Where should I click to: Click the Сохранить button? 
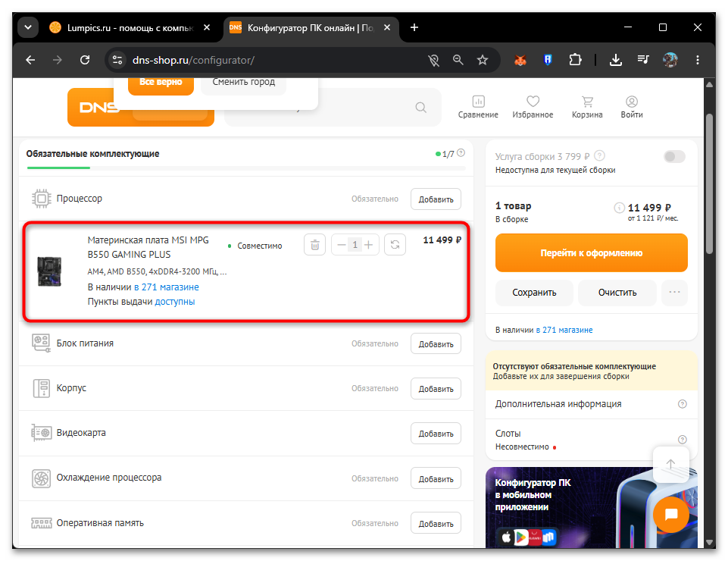[534, 293]
